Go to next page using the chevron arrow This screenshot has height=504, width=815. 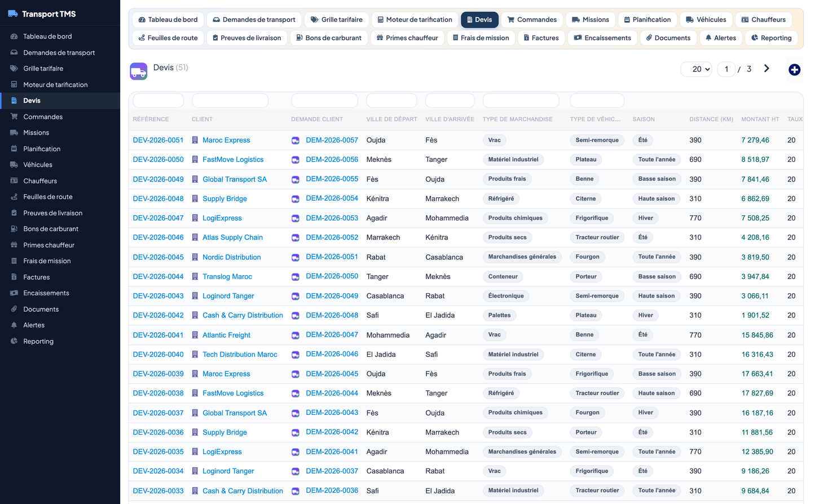point(766,69)
